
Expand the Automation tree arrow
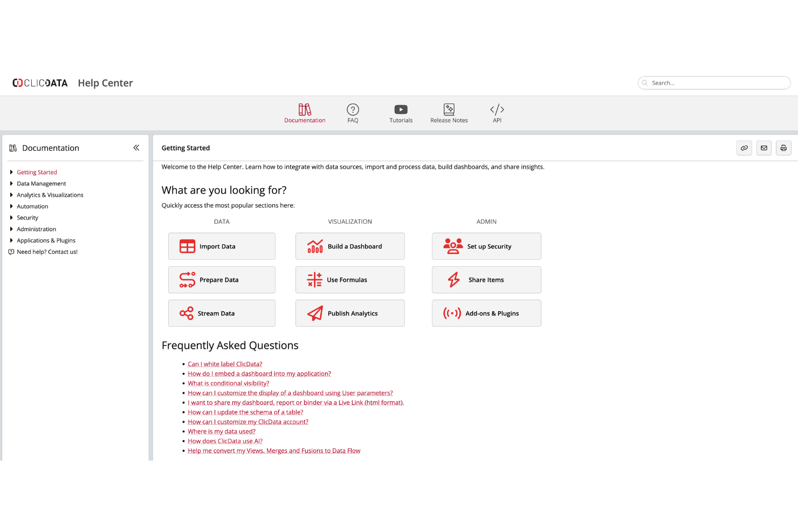pos(11,206)
